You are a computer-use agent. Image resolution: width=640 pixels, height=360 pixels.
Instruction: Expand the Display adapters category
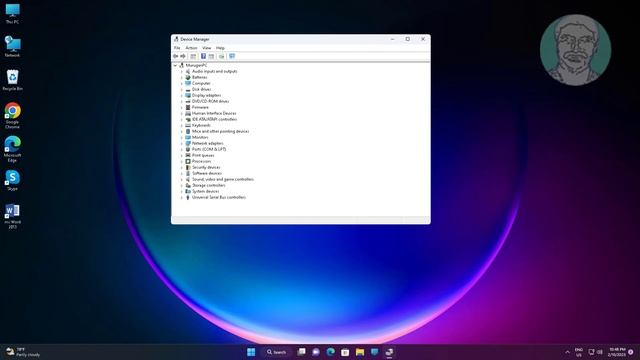(x=182, y=96)
